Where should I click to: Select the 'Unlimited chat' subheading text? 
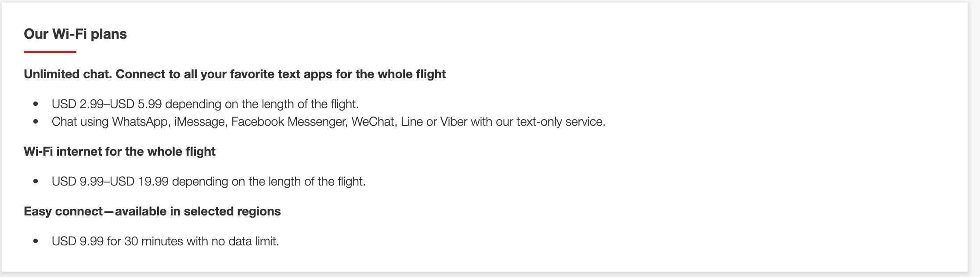235,74
